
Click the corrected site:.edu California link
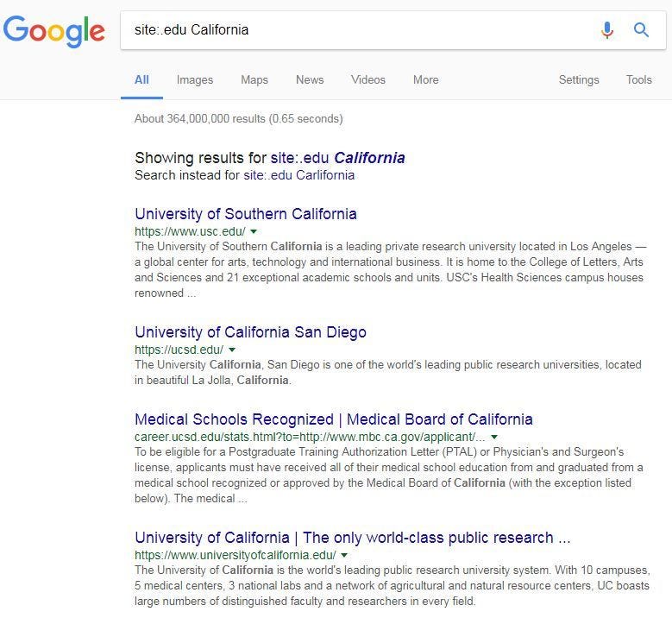click(x=337, y=158)
